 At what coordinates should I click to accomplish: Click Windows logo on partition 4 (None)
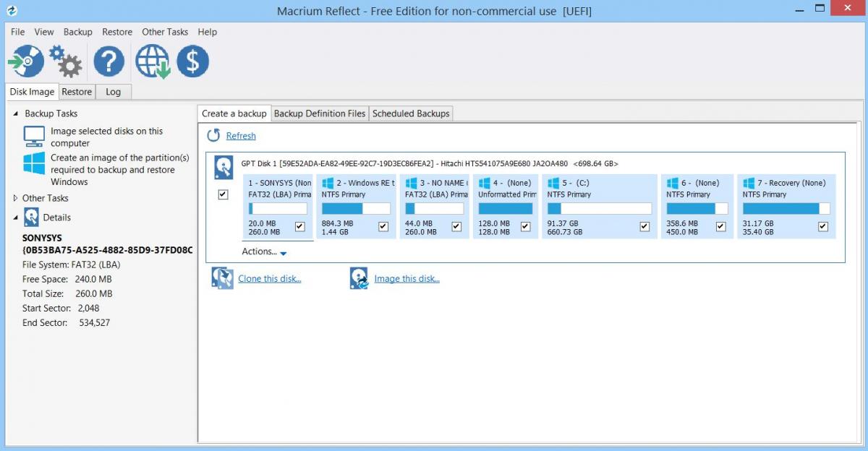484,184
